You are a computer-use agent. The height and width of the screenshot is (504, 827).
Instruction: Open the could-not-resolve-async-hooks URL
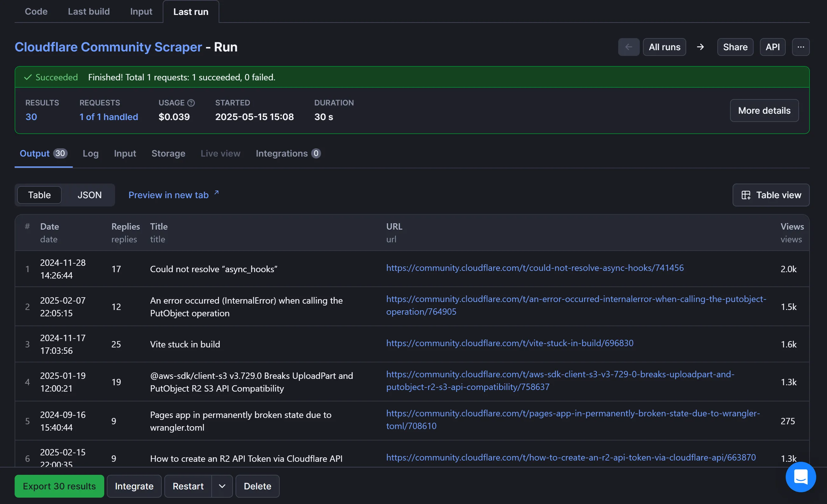535,268
